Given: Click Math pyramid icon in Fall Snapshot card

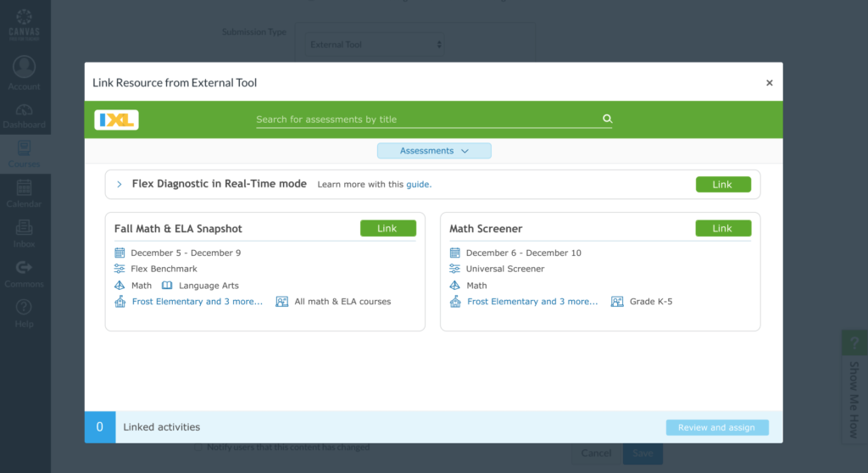Looking at the screenshot, I should pyautogui.click(x=120, y=285).
